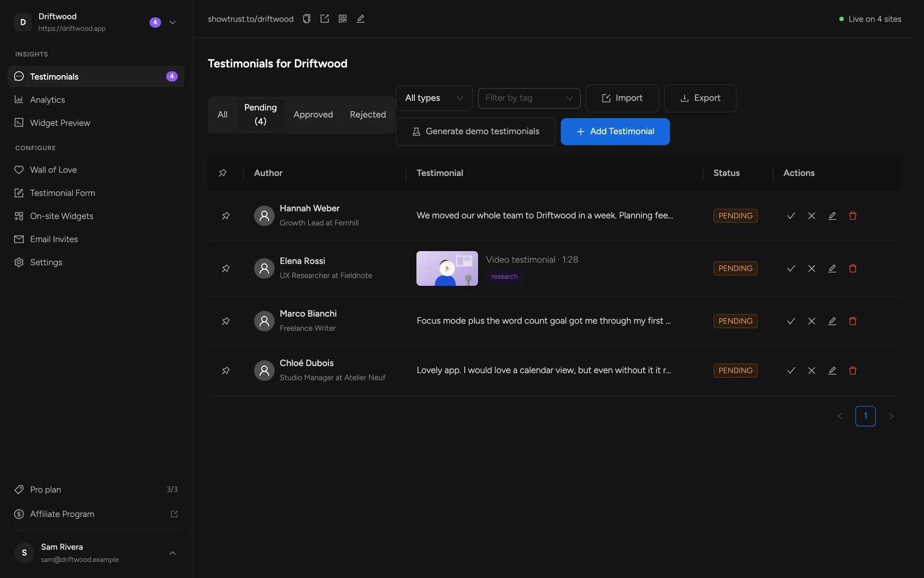Open the All types dropdown
The height and width of the screenshot is (578, 924).
pyautogui.click(x=434, y=98)
